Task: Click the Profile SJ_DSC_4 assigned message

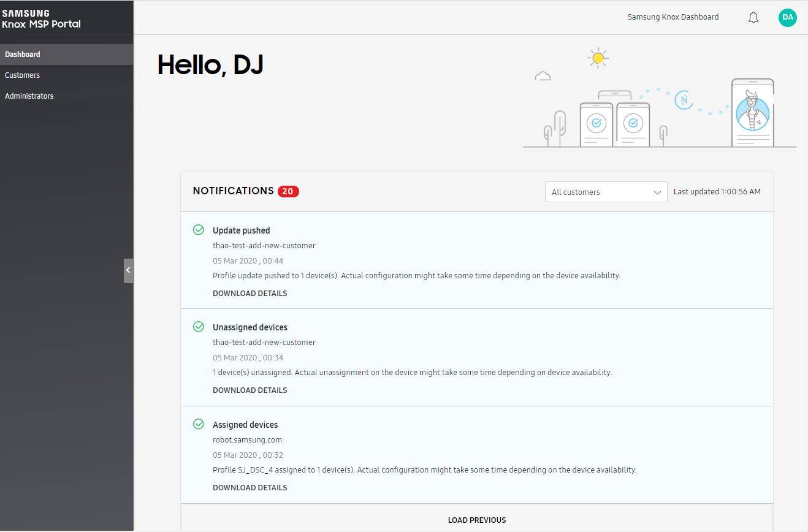Action: 425,470
